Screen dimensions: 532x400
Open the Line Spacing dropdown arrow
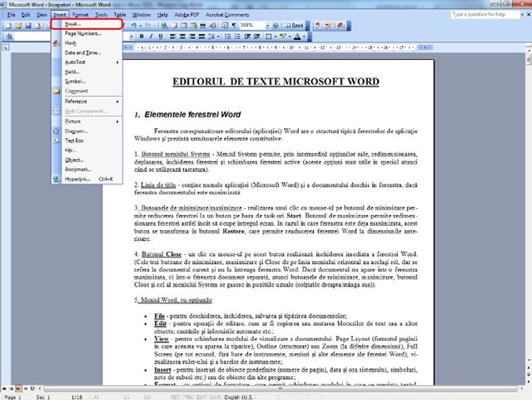(218, 37)
